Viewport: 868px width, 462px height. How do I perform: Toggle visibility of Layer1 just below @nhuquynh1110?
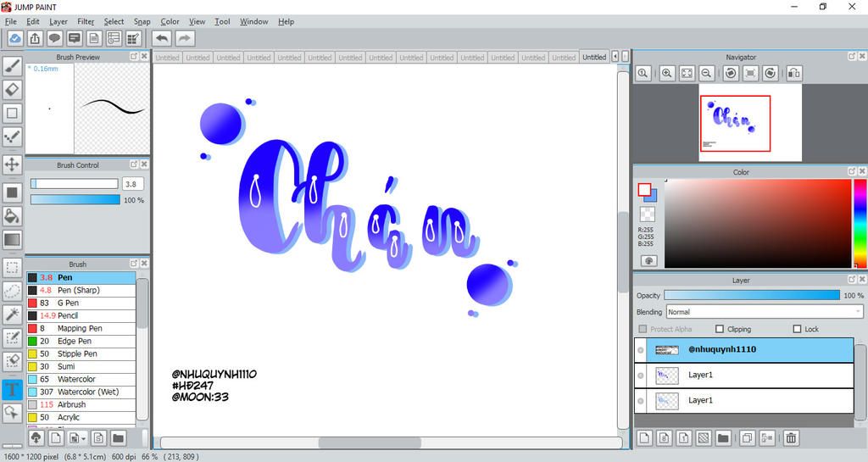pyautogui.click(x=641, y=376)
